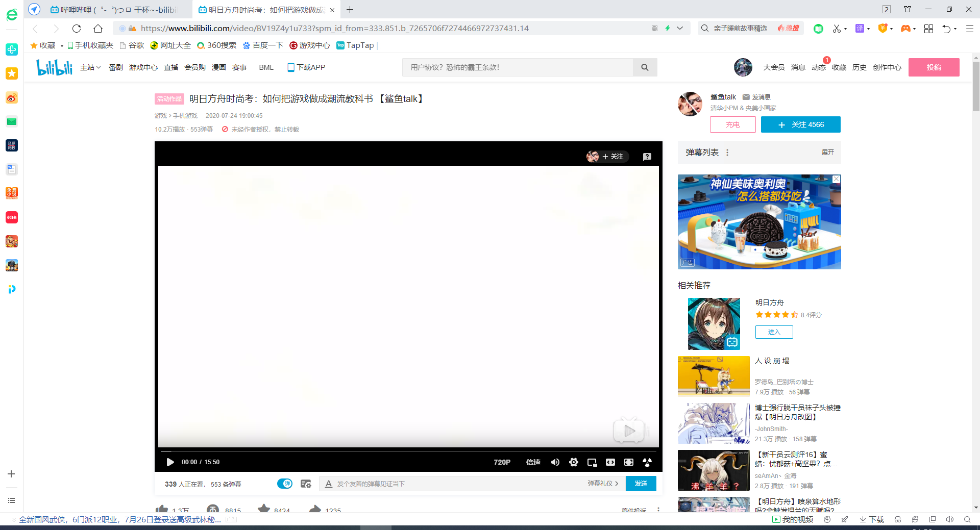Expand the address bar dropdown chevron
The width and height of the screenshot is (980, 530).
coord(680,29)
